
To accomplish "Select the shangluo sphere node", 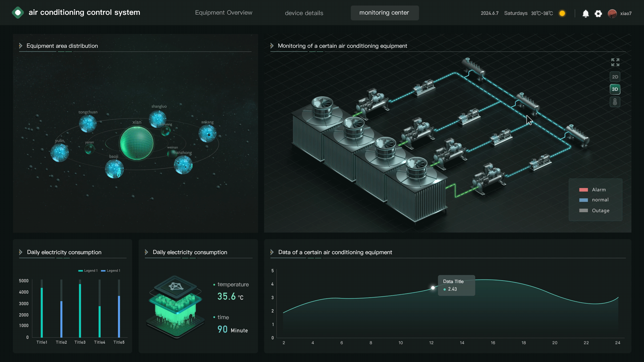I will click(158, 119).
